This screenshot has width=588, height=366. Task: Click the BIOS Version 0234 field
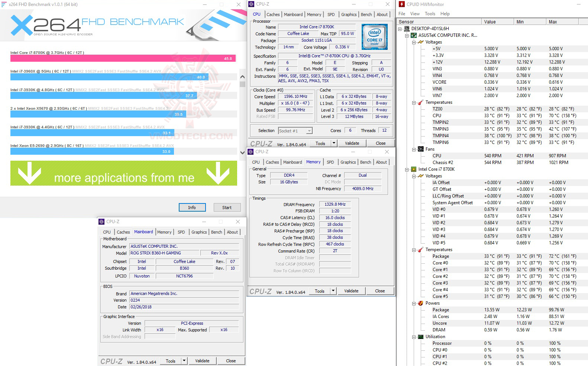pos(184,300)
